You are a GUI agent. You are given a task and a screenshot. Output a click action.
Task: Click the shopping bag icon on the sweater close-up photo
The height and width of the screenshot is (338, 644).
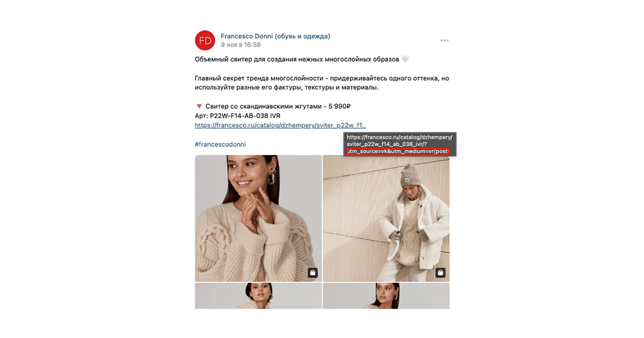(x=313, y=273)
